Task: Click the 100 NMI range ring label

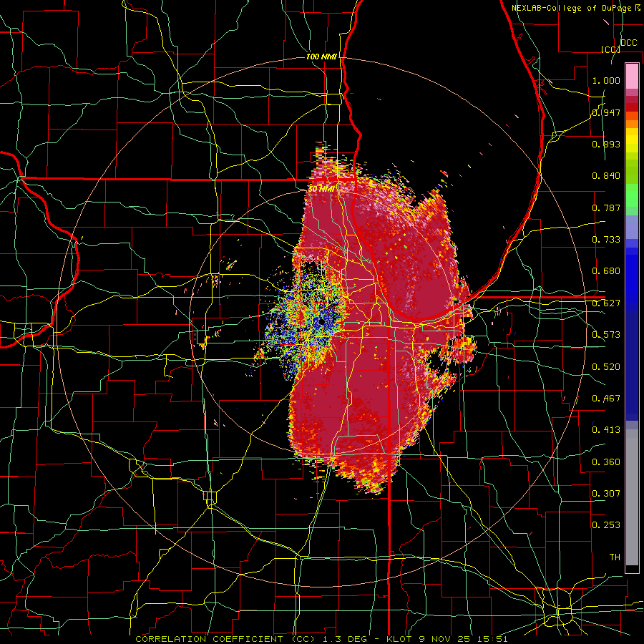Action: (321, 57)
